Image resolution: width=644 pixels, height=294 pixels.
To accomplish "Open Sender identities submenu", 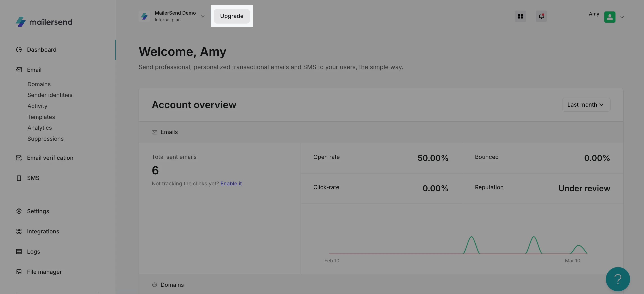I will (x=50, y=95).
